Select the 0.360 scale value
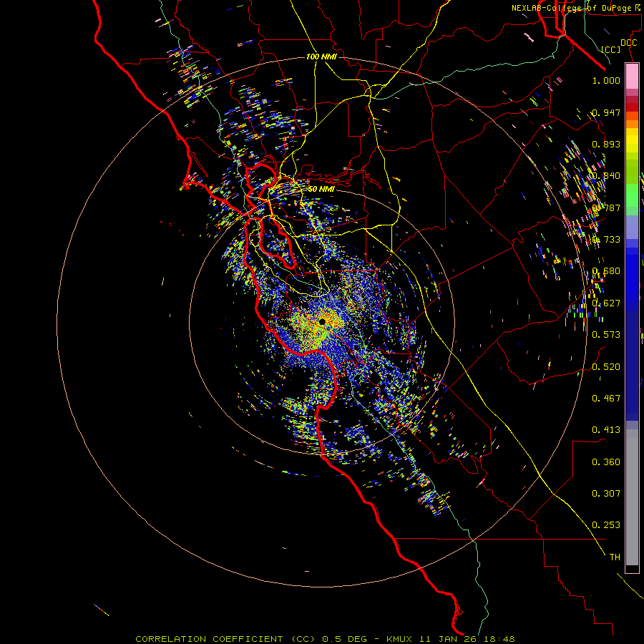This screenshot has width=644, height=644. tap(606, 462)
